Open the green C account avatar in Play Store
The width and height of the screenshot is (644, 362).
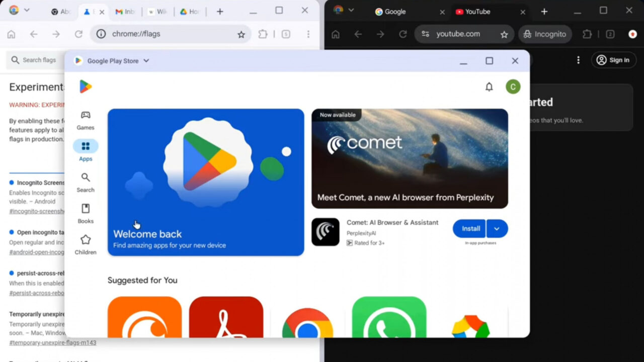(513, 86)
